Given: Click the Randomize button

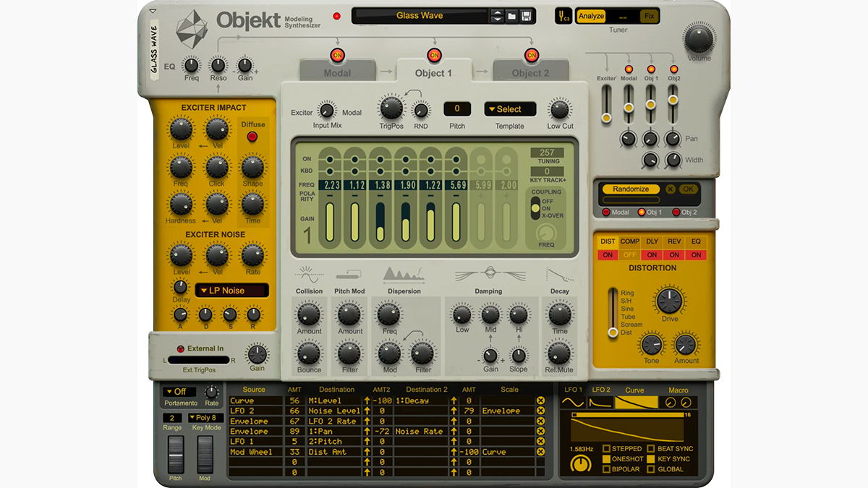Looking at the screenshot, I should coord(630,189).
